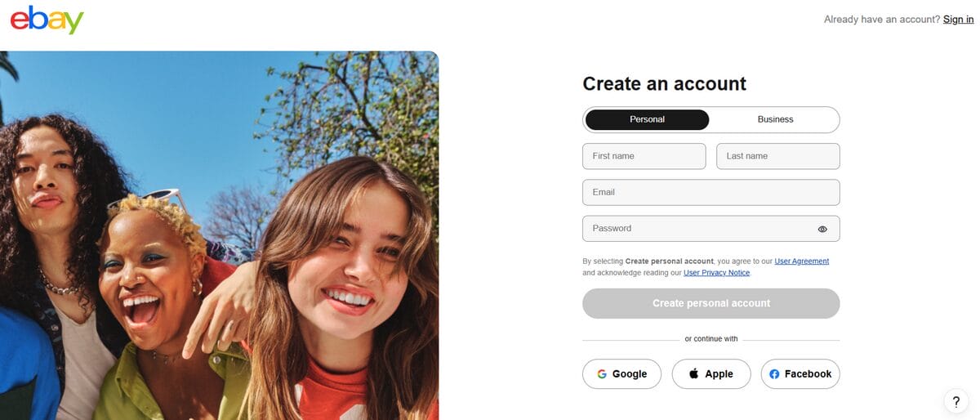Screen dimensions: 980x420
Task: Click the hero photo of three friends
Action: (219, 235)
